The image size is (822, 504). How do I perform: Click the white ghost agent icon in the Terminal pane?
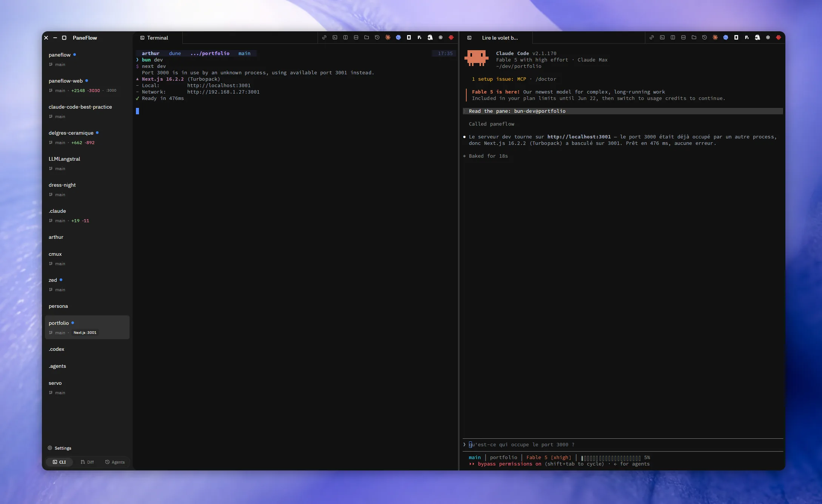click(430, 38)
